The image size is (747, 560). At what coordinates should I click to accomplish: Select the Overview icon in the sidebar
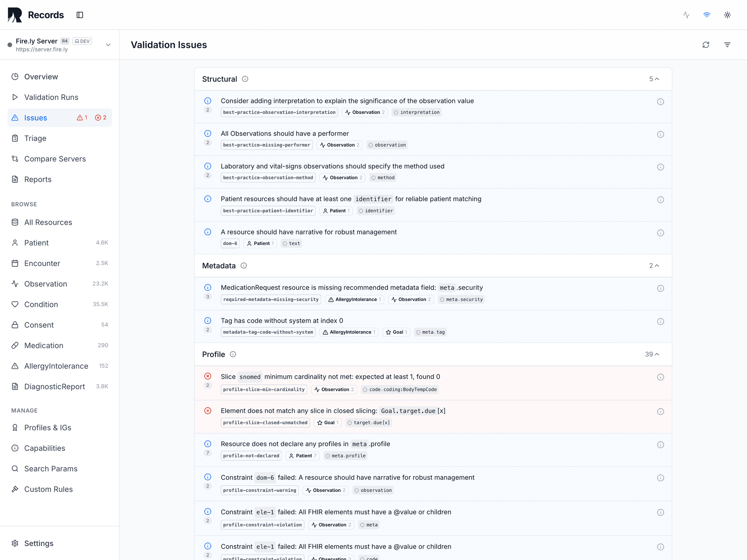[15, 77]
